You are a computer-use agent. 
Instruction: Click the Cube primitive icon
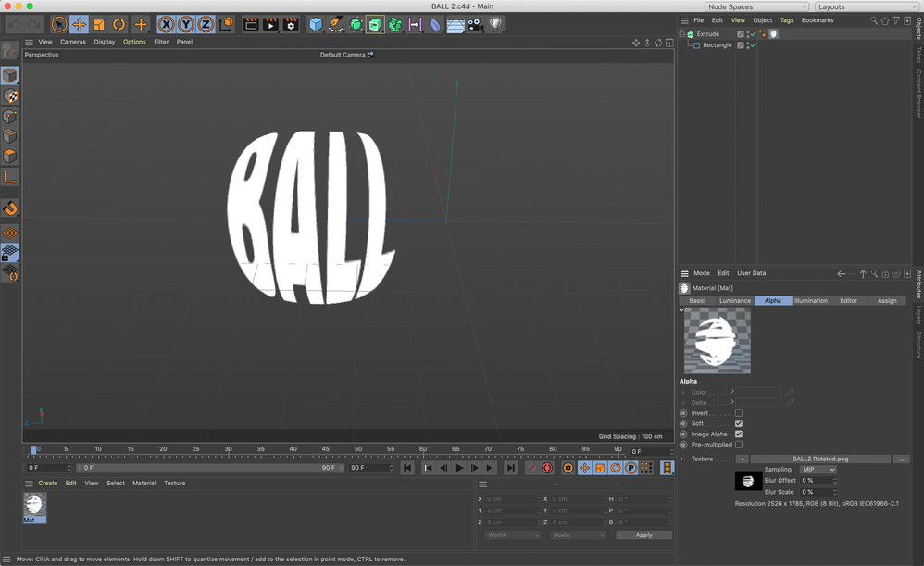(316, 25)
